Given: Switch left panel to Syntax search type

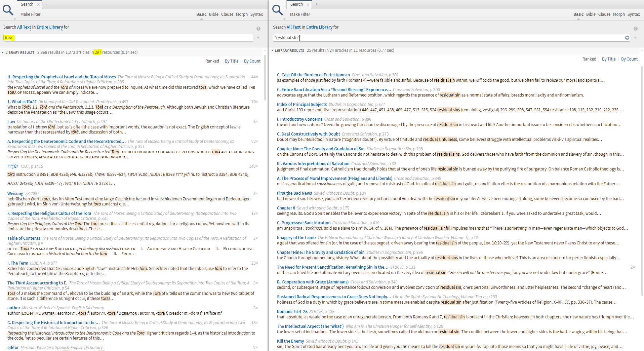Looking at the screenshot, I should click(256, 14).
